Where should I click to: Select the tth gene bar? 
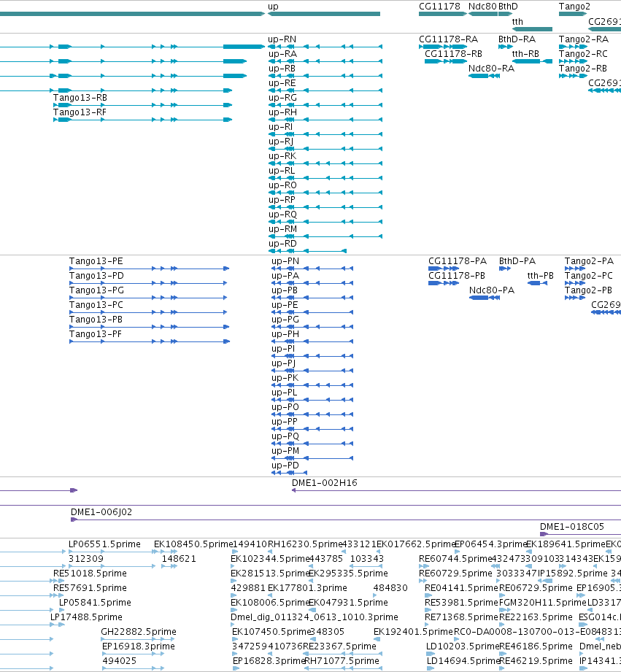(532, 29)
